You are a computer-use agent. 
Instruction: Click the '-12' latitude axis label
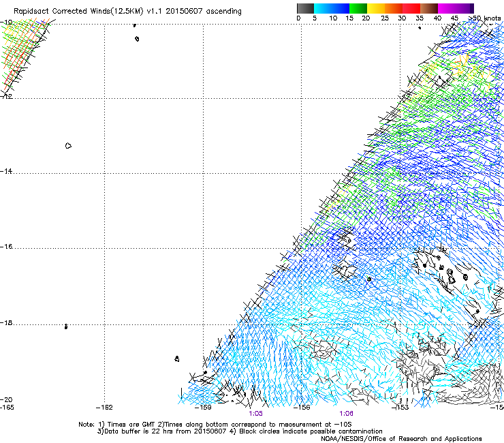point(6,96)
